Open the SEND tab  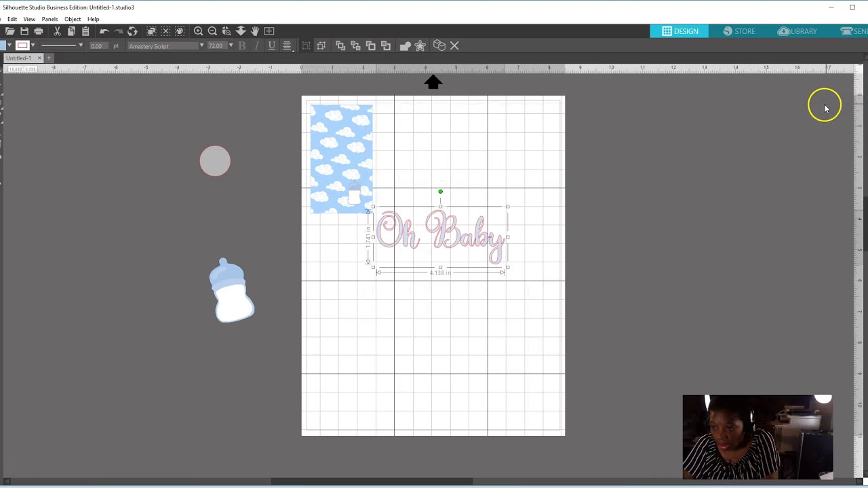tap(853, 31)
